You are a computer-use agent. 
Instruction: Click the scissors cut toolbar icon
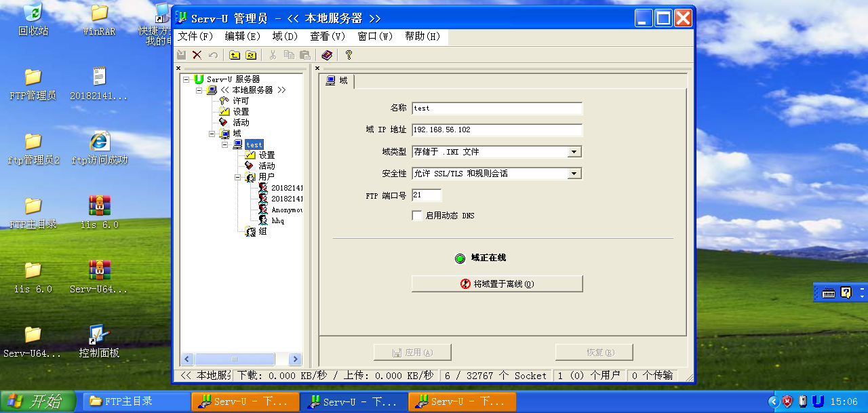pyautogui.click(x=273, y=55)
